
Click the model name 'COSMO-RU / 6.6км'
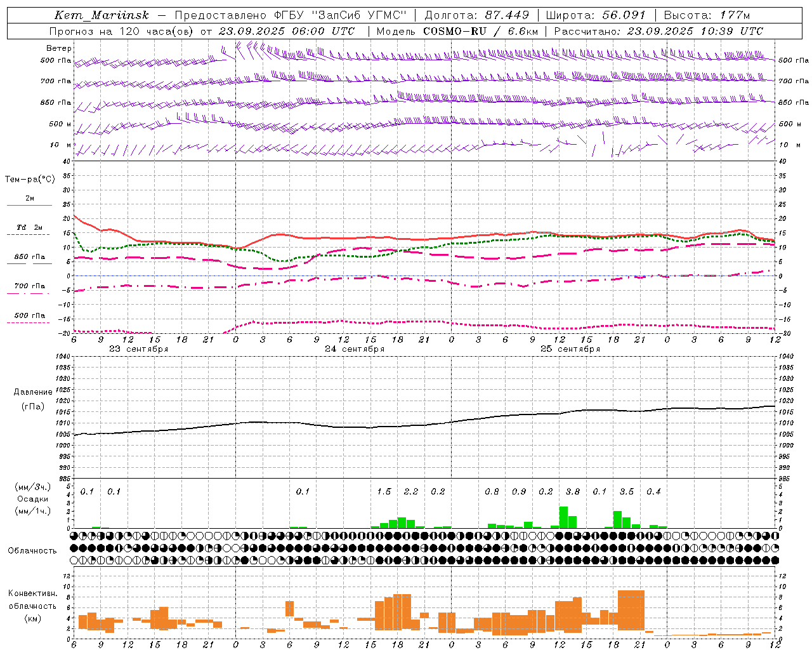pos(480,31)
